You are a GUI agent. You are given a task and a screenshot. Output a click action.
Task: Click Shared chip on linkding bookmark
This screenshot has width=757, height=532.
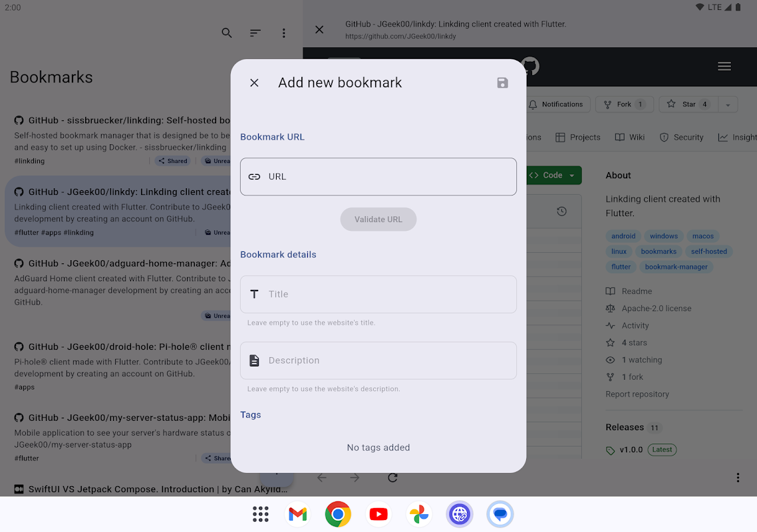173,161
